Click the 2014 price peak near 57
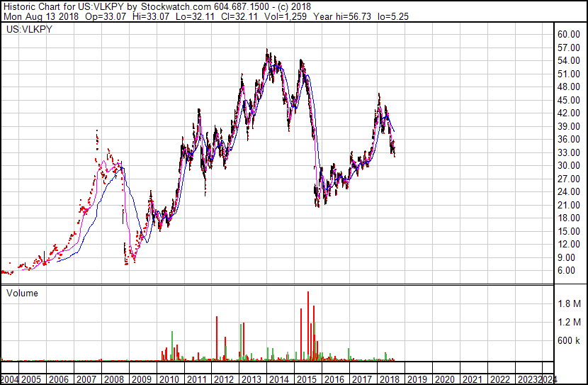 point(267,52)
